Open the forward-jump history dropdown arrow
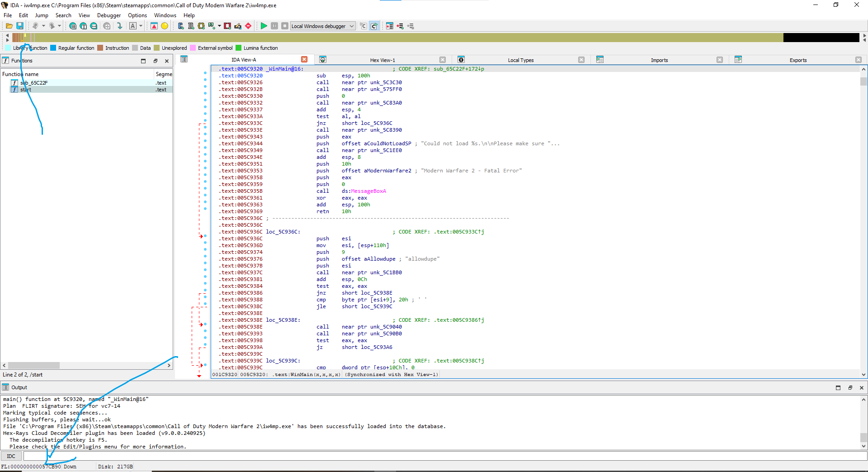 tap(59, 26)
